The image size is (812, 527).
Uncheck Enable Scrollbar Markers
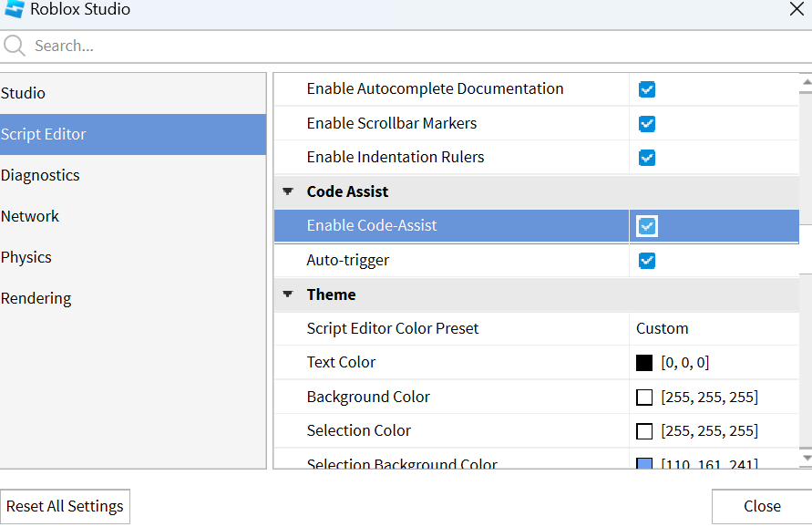pyautogui.click(x=647, y=124)
